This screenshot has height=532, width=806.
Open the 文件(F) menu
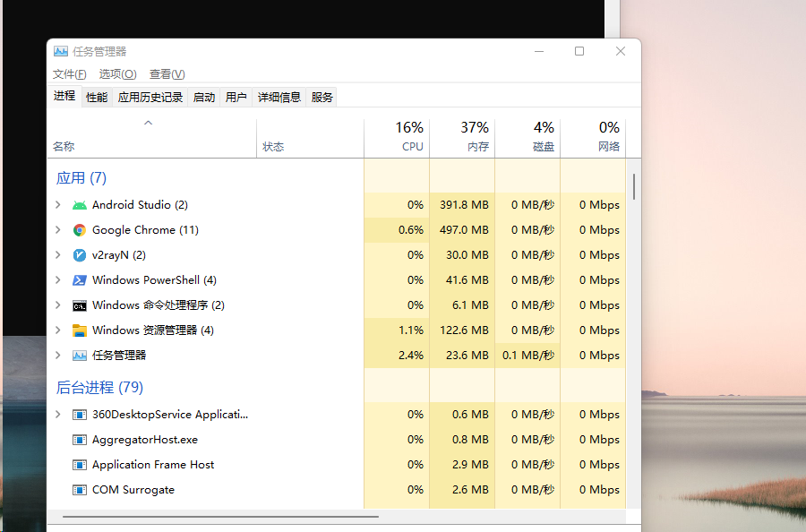70,74
